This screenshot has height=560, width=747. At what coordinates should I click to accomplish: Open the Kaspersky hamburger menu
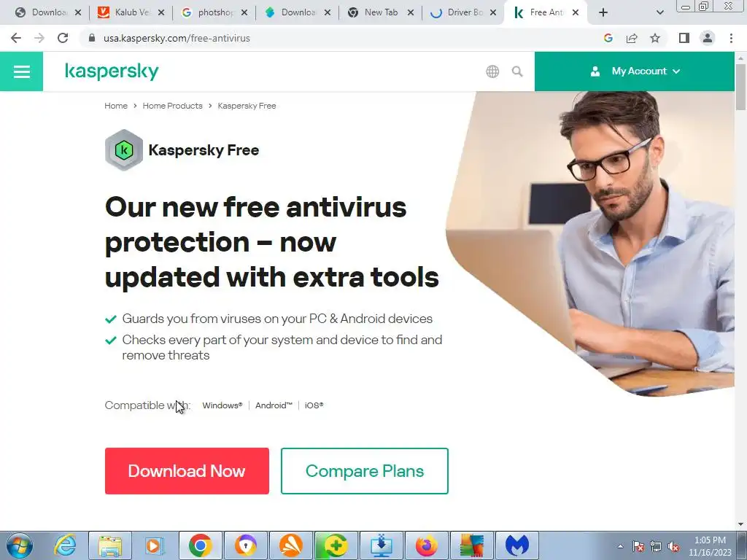point(21,71)
